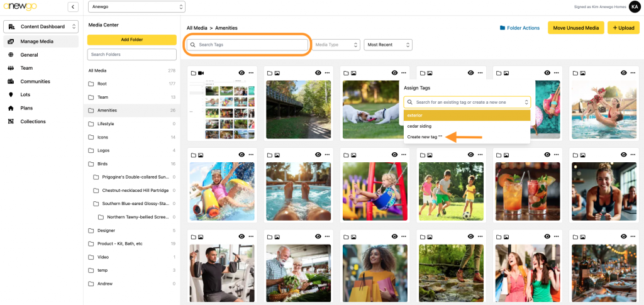Click the Collections icon in the sidebar
Screen dimensions: 644x305
click(11, 121)
